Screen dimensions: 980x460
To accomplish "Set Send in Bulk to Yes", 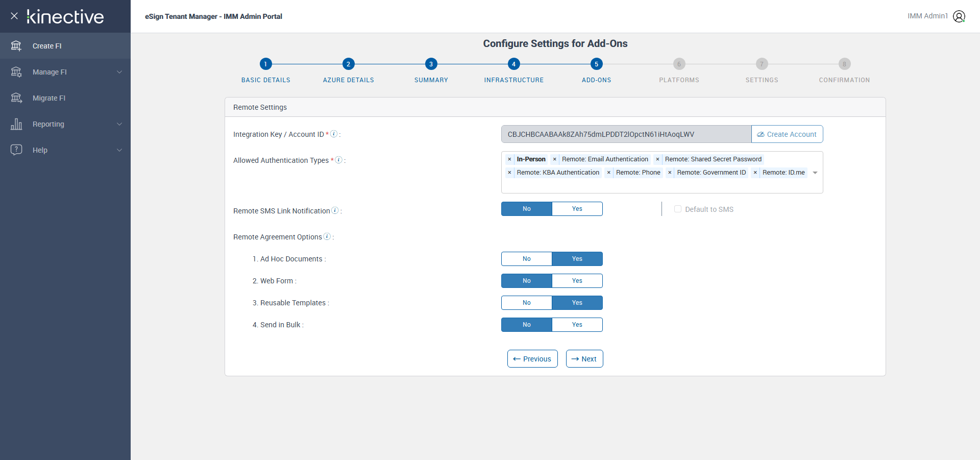I will pyautogui.click(x=577, y=325).
